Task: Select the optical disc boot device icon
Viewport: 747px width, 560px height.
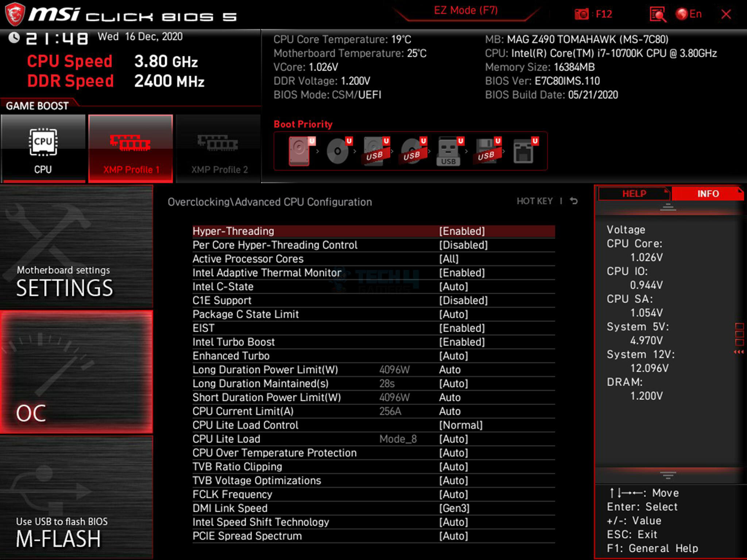Action: pos(338,151)
